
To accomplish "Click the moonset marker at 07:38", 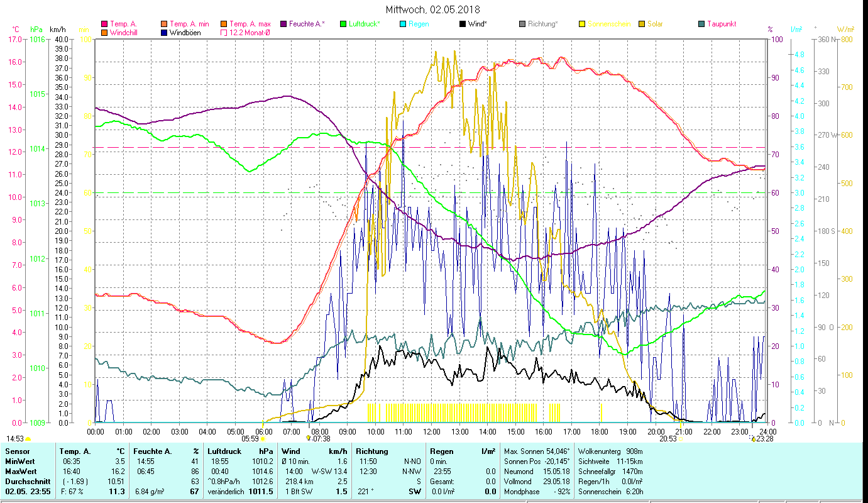I will [x=308, y=439].
